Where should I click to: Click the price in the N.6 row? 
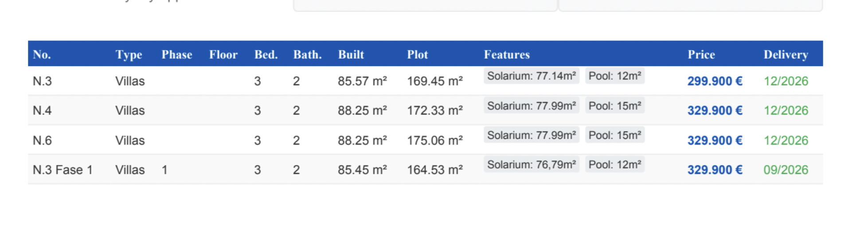(715, 141)
